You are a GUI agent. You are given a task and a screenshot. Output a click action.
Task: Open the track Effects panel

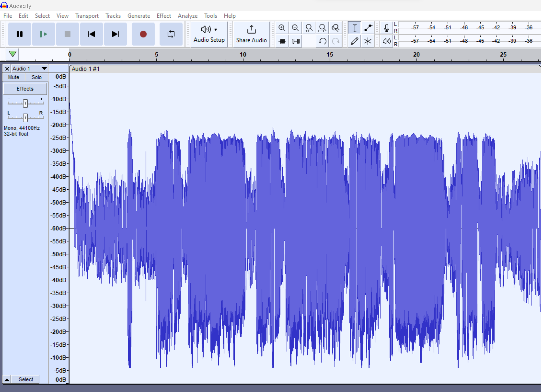click(x=25, y=89)
